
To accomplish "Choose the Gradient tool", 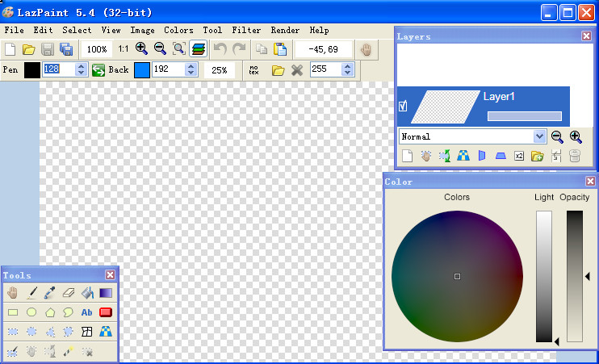I will [106, 293].
